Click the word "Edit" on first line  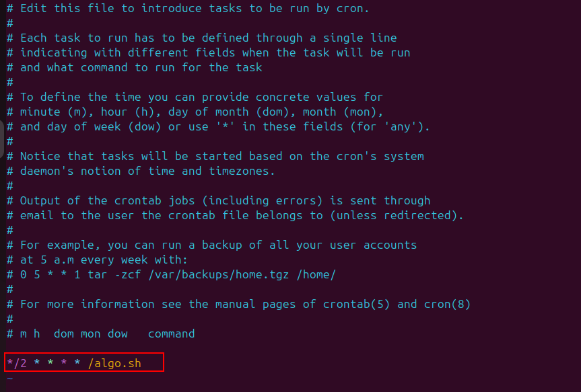pos(34,8)
